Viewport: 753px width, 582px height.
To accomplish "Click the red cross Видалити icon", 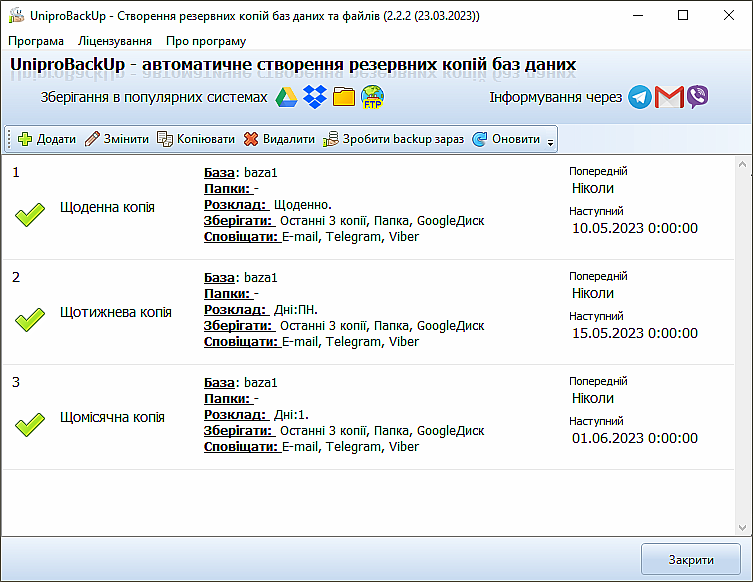I will pyautogui.click(x=251, y=139).
